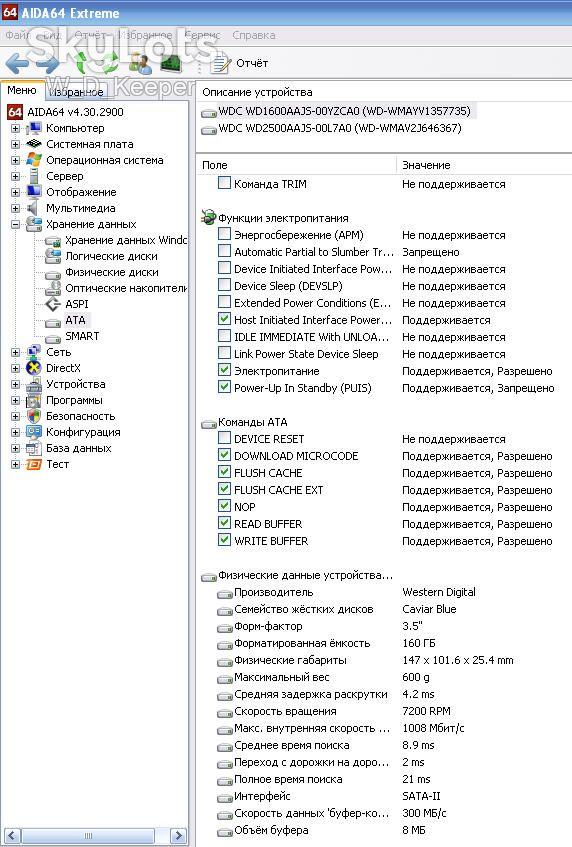Collapse the Хранение данных node
The height and width of the screenshot is (847, 572).
click(x=16, y=224)
